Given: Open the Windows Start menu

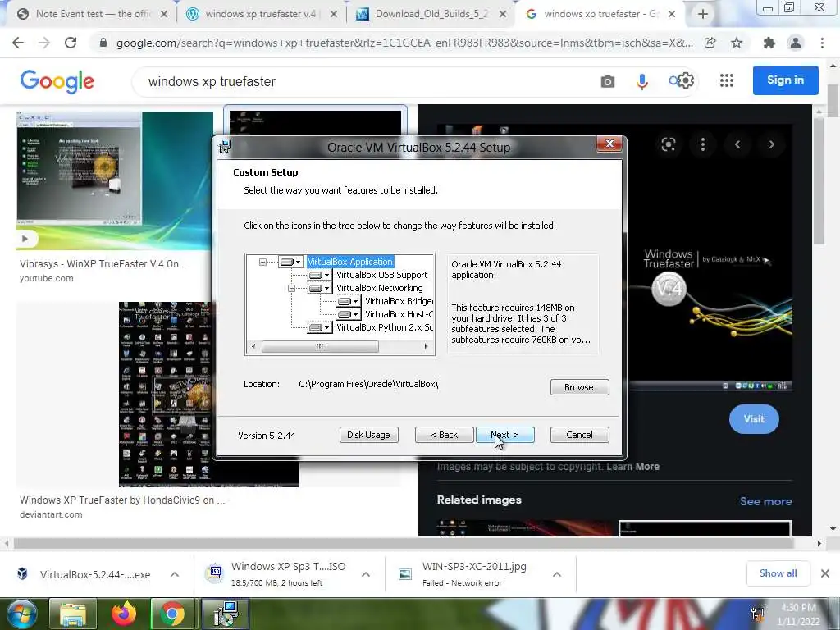Looking at the screenshot, I should 22,614.
